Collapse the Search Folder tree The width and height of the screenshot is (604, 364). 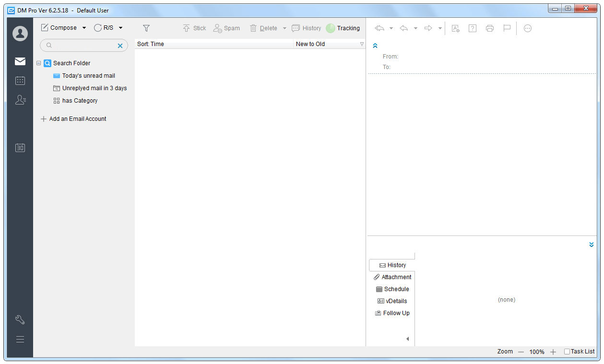tap(39, 63)
